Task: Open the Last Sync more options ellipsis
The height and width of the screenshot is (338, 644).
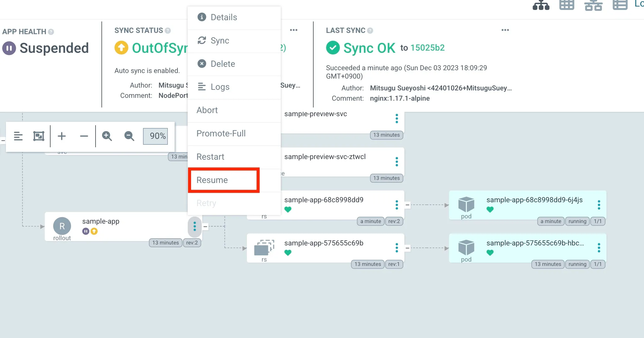Action: [x=505, y=30]
